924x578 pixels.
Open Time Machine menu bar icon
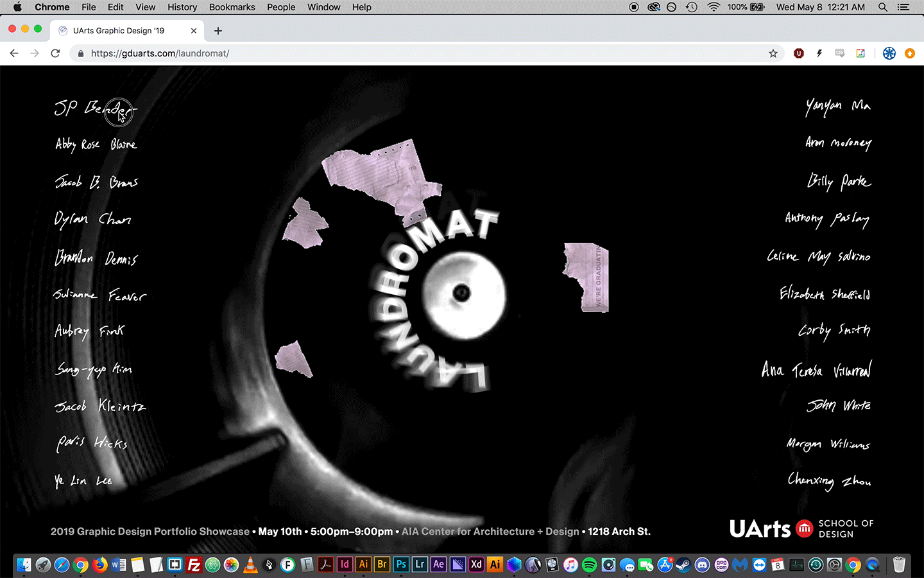(691, 7)
